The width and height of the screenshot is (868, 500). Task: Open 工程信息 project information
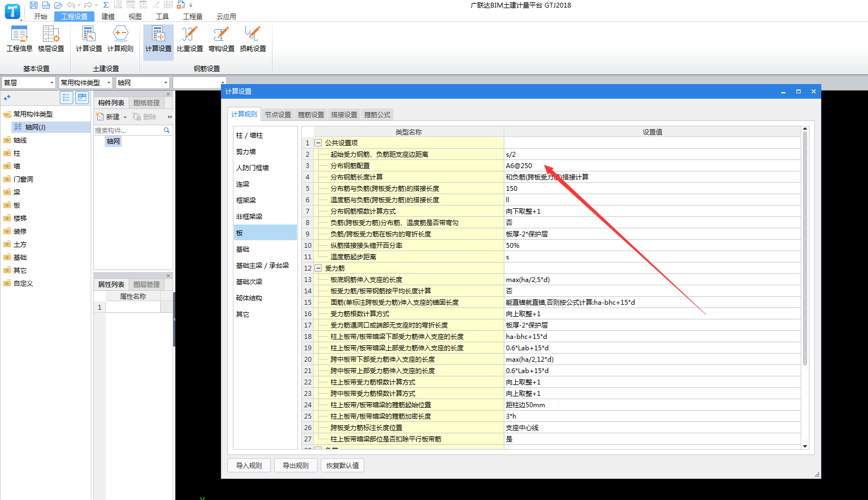(20, 39)
